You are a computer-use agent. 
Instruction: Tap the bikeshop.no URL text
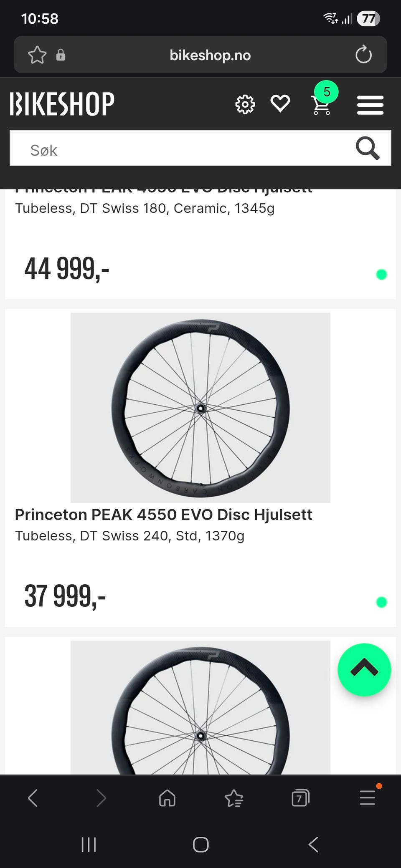click(x=210, y=55)
